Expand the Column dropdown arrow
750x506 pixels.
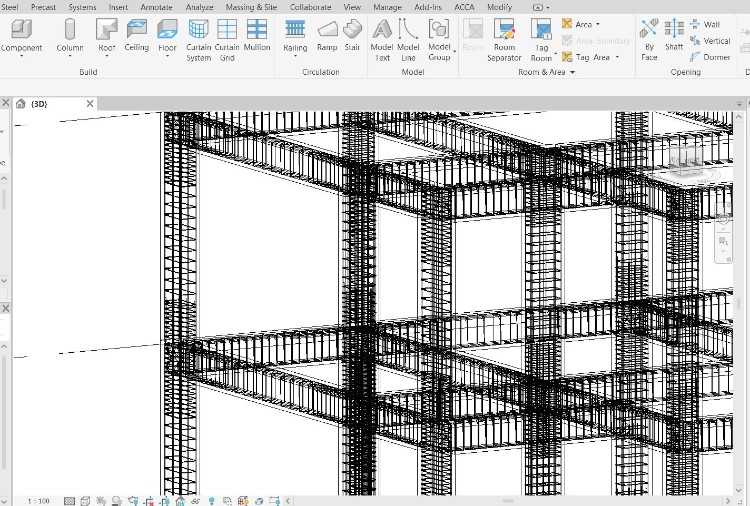[x=70, y=56]
